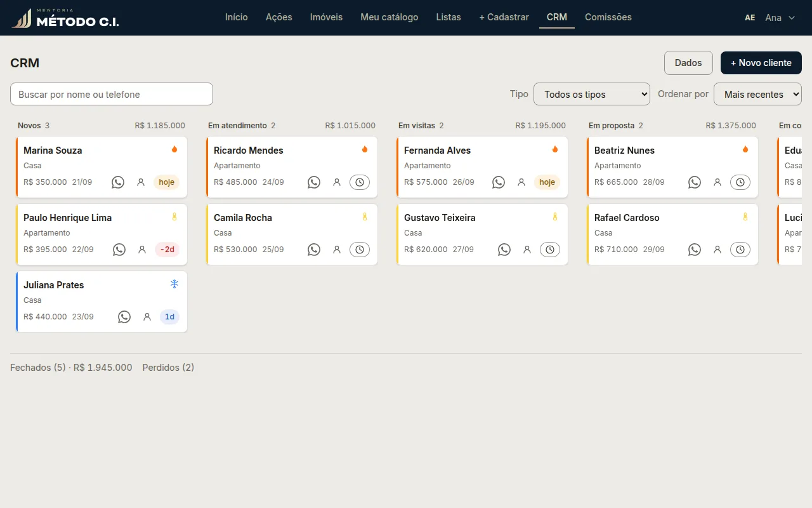
Task: Click clock icon on Camila Rocha card
Action: coord(360,250)
